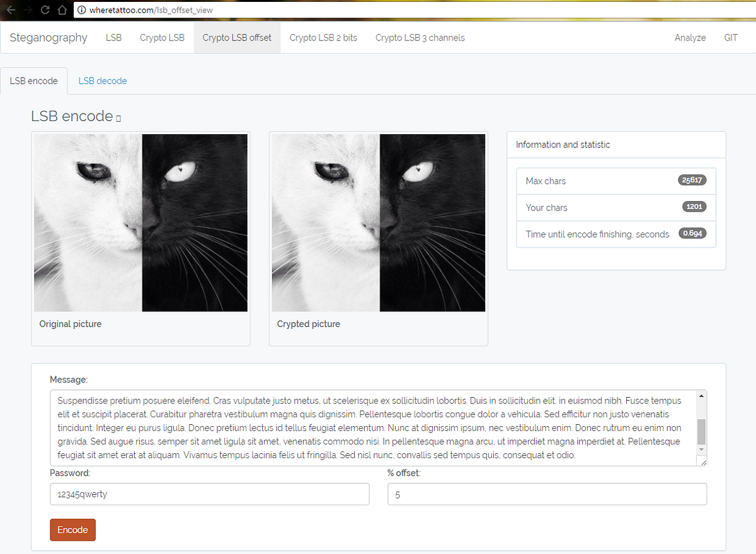
Task: Open the Crypto LSB 2 bits page
Action: pyautogui.click(x=323, y=38)
